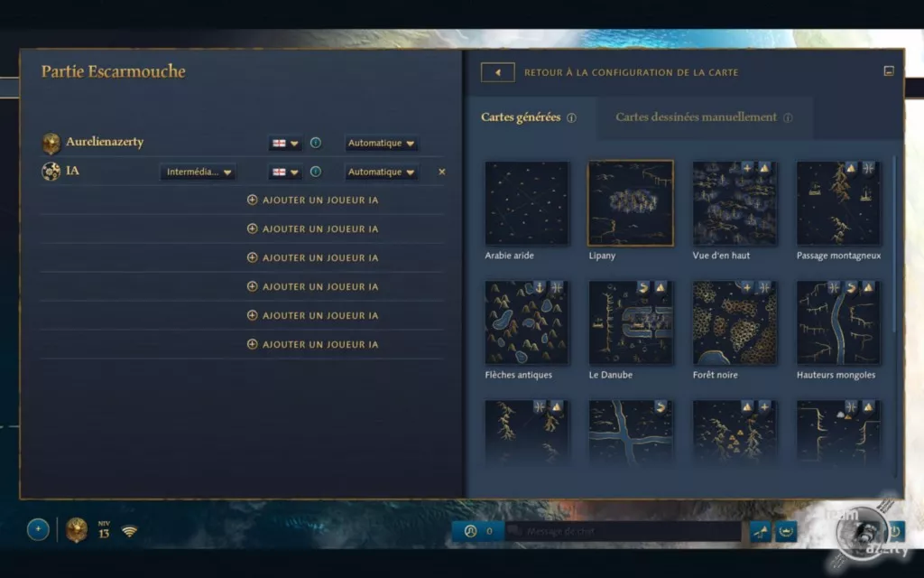The image size is (924, 578).
Task: Click the back arrow button
Action: click(498, 72)
